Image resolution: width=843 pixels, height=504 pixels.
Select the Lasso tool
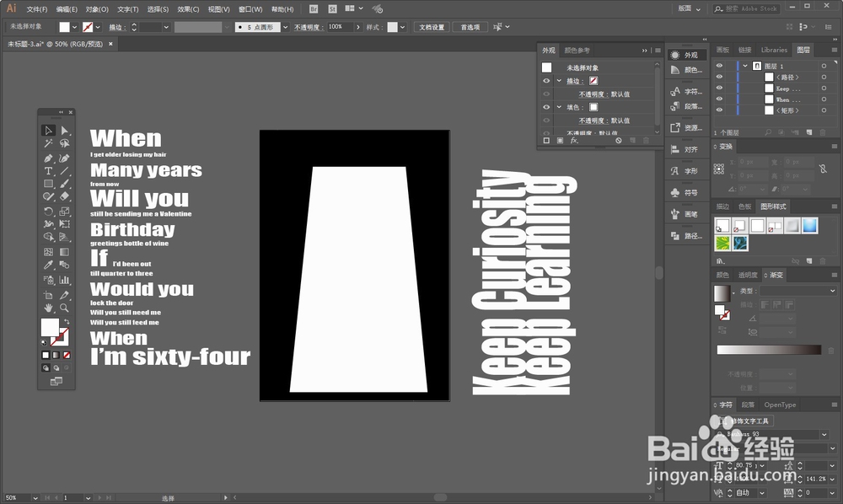(x=65, y=143)
